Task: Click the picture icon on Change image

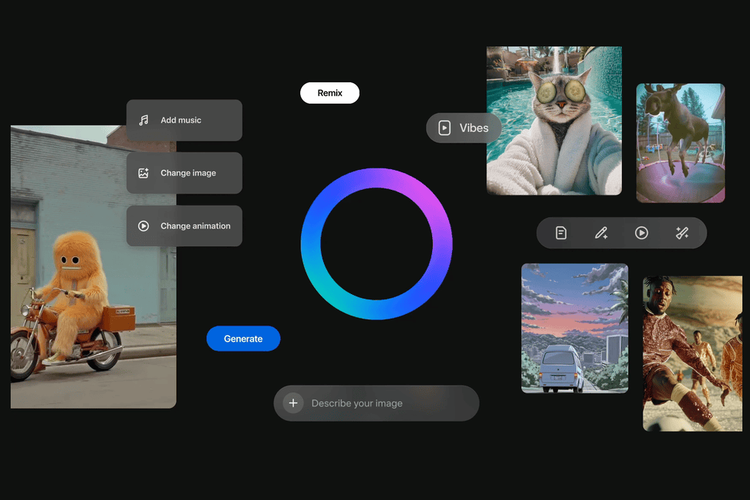Action: (x=143, y=173)
